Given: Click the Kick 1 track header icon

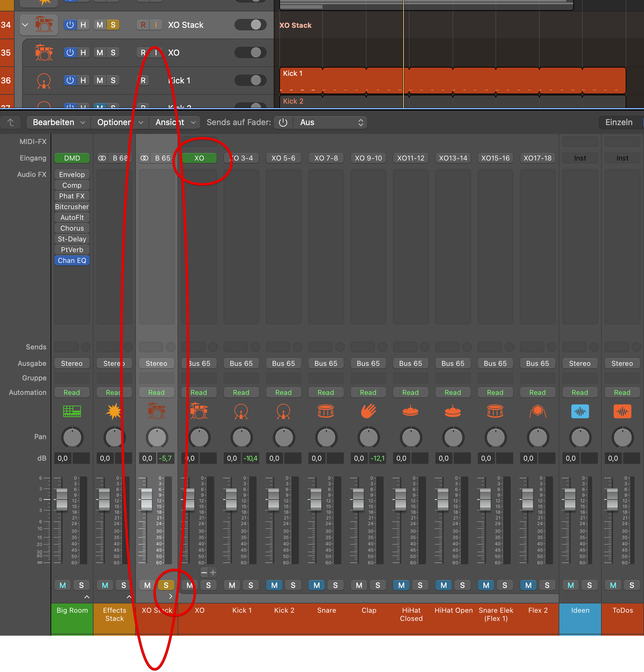Looking at the screenshot, I should (44, 81).
